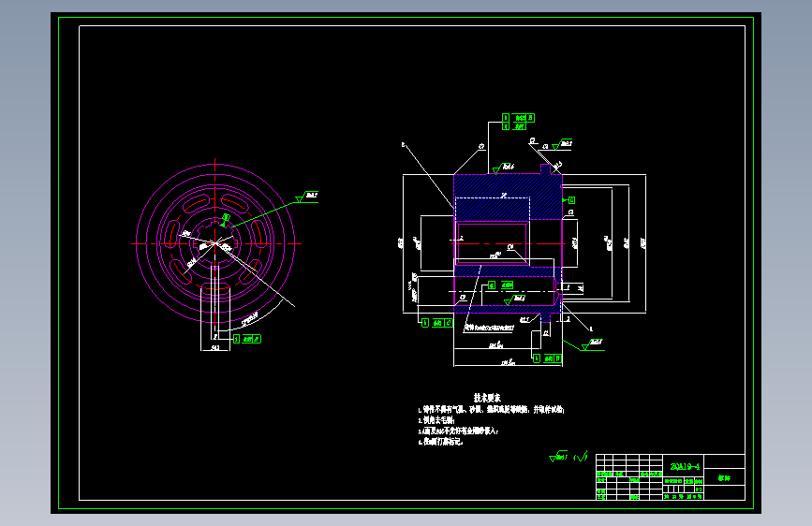Click the "ZQA19-4" material label in title block
Viewport: 812px width, 526px height.
point(685,467)
